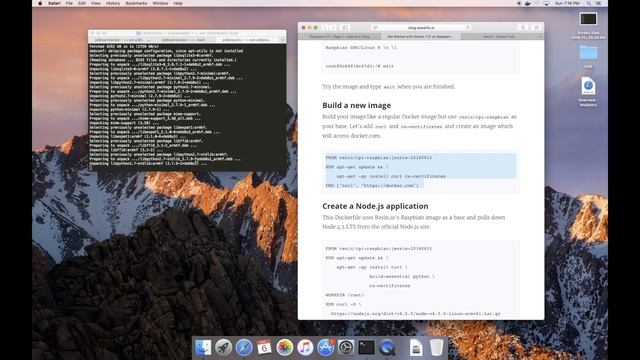
Task: Open Finder from the Dock
Action: pyautogui.click(x=203, y=347)
